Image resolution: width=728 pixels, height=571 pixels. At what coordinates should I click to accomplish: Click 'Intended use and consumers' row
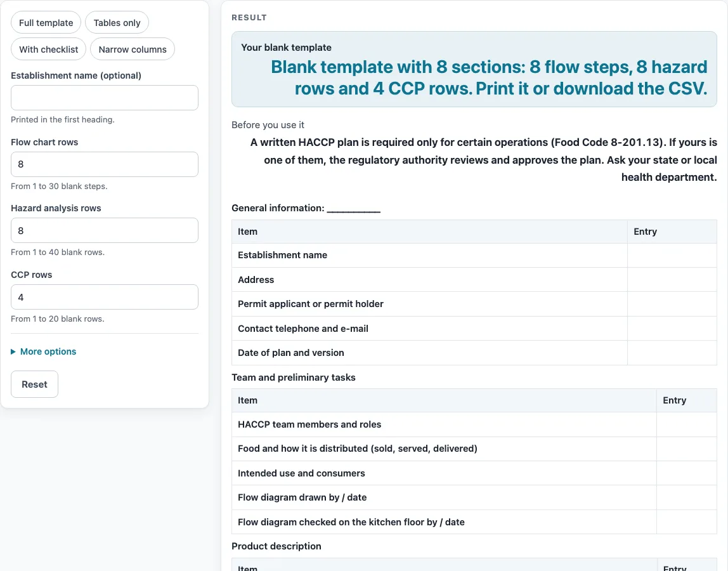(x=474, y=473)
